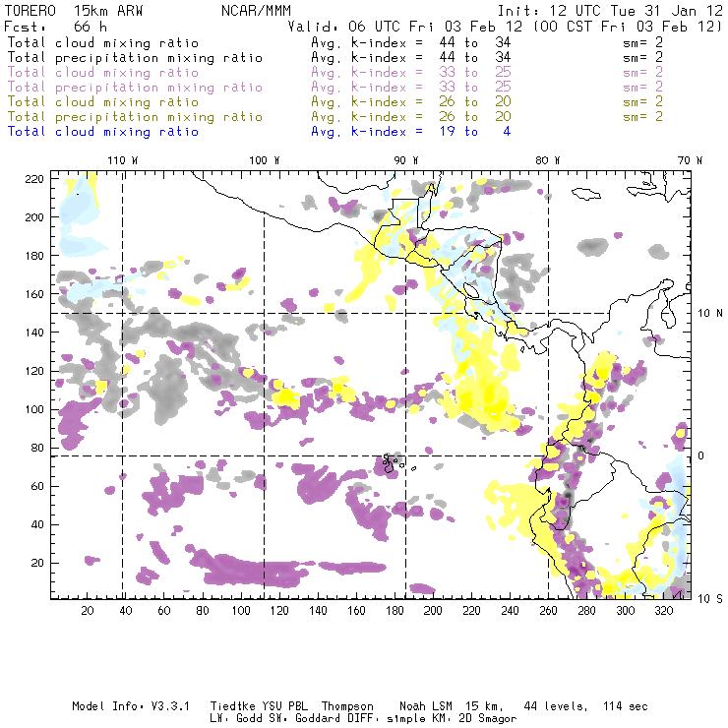Image resolution: width=728 pixels, height=728 pixels.
Task: Click the 'Tiedtke YSU PBL' footer text
Action: click(259, 706)
